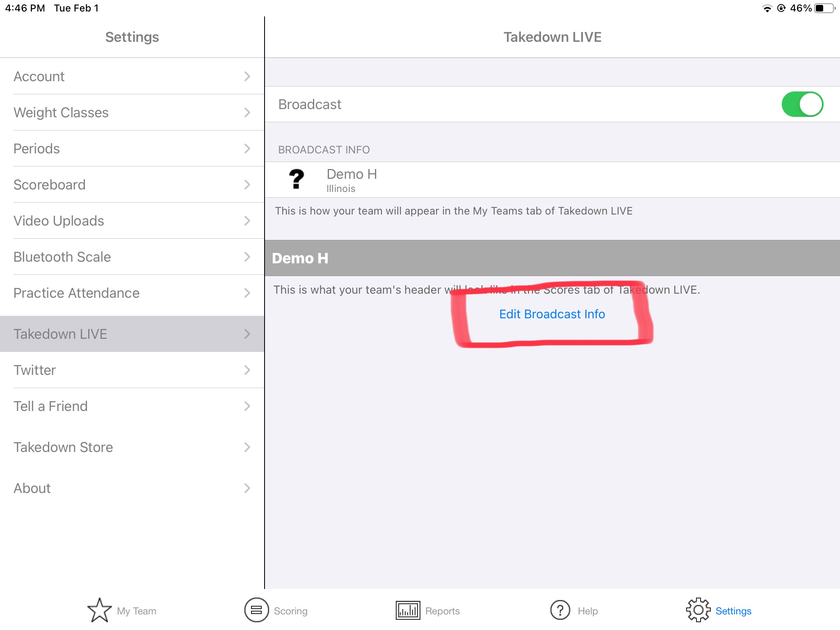Open the Scoring tab icon

click(256, 610)
